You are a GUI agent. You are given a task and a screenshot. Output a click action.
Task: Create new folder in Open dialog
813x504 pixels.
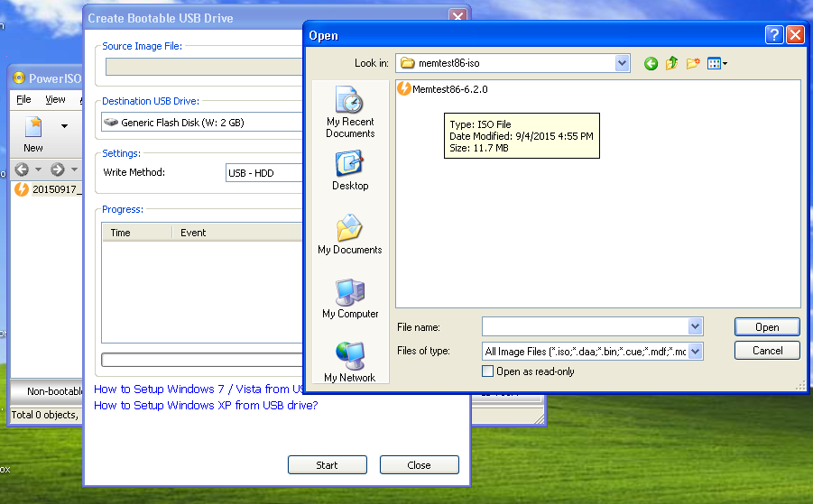693,63
